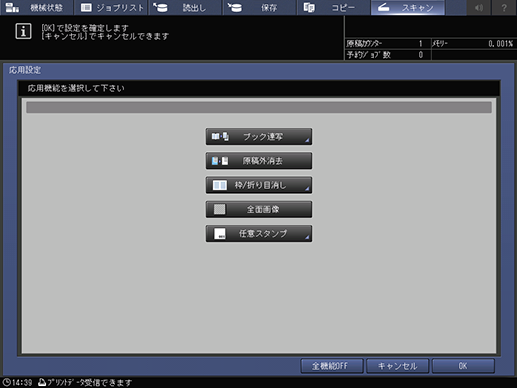Select the スキャン scan tab
The image size is (517, 388).
[408, 7]
